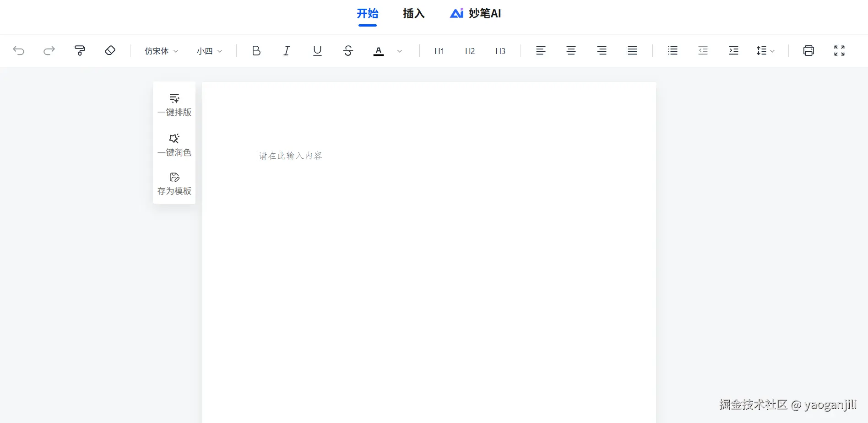This screenshot has height=423, width=868.
Task: Apply H3 heading style
Action: (x=500, y=51)
